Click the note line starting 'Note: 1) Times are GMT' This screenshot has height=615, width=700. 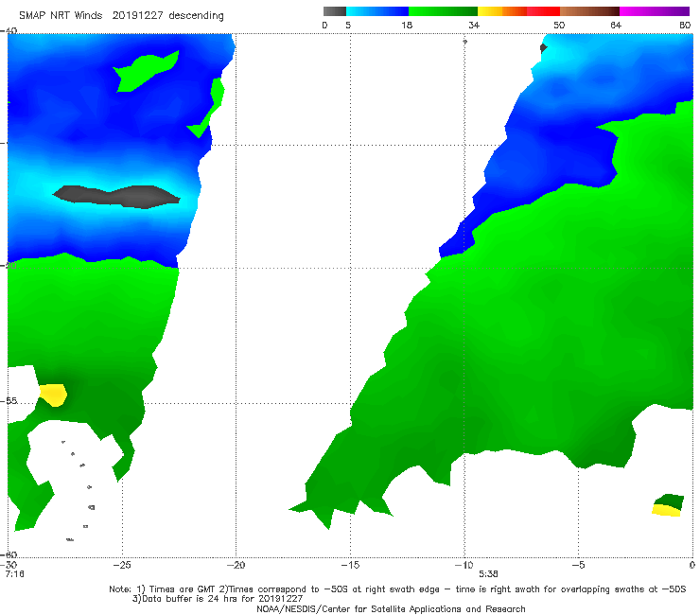pyautogui.click(x=397, y=589)
